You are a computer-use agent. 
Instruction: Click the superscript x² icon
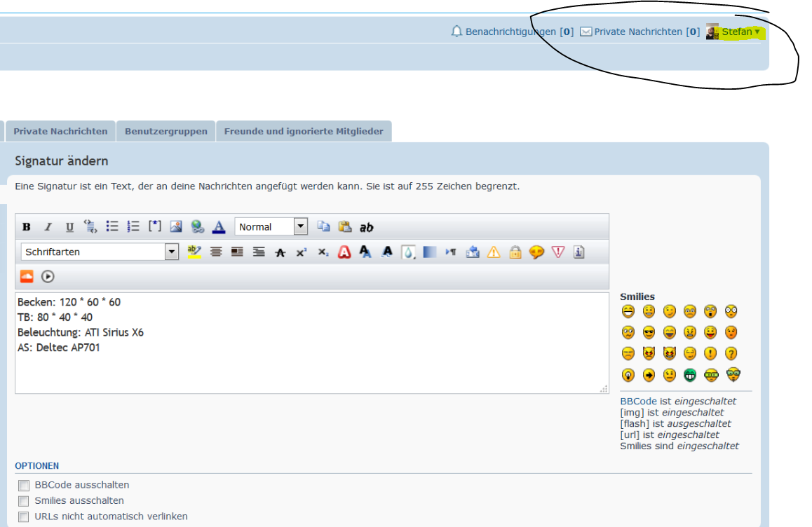coord(302,252)
